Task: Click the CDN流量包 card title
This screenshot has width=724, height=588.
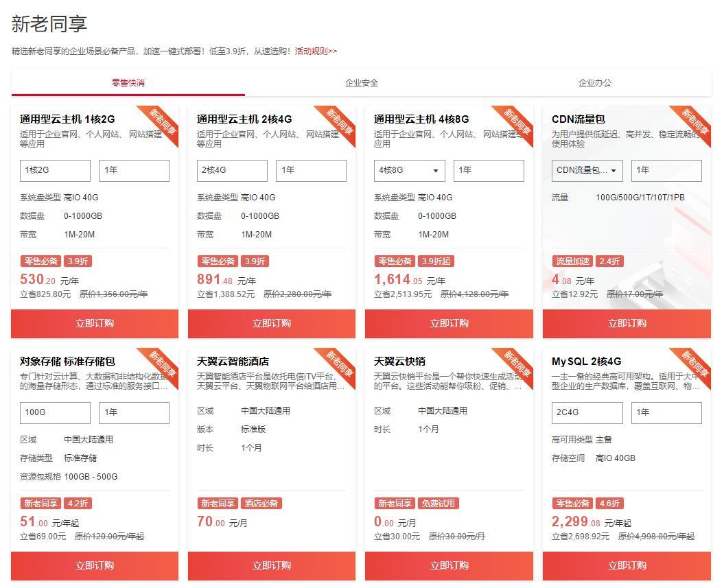Action: point(578,119)
